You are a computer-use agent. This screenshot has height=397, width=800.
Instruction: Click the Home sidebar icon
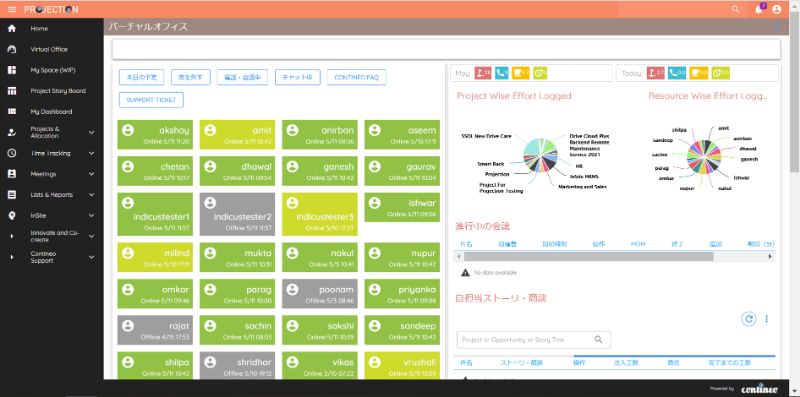pos(12,29)
